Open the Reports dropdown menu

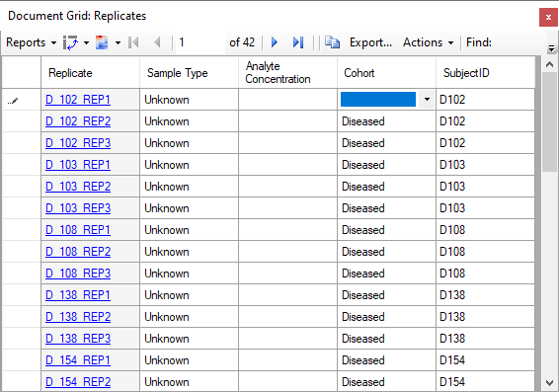click(x=31, y=42)
